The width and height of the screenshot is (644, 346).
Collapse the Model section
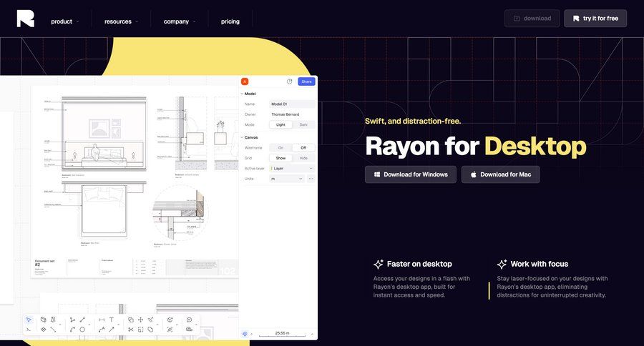[x=242, y=94]
